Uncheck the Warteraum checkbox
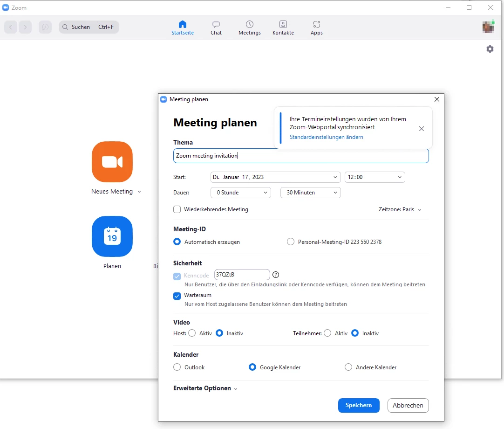This screenshot has width=504, height=429. coord(177,296)
